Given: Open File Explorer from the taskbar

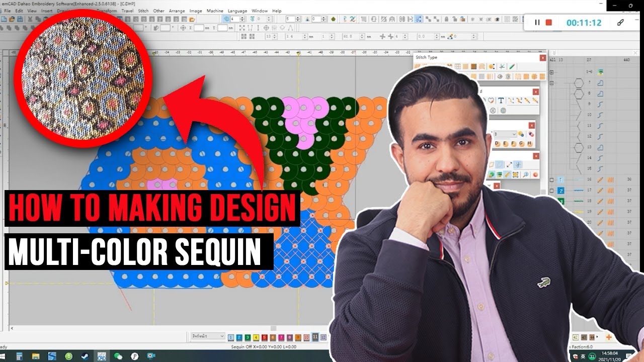Looking at the screenshot, I should click(x=36, y=356).
